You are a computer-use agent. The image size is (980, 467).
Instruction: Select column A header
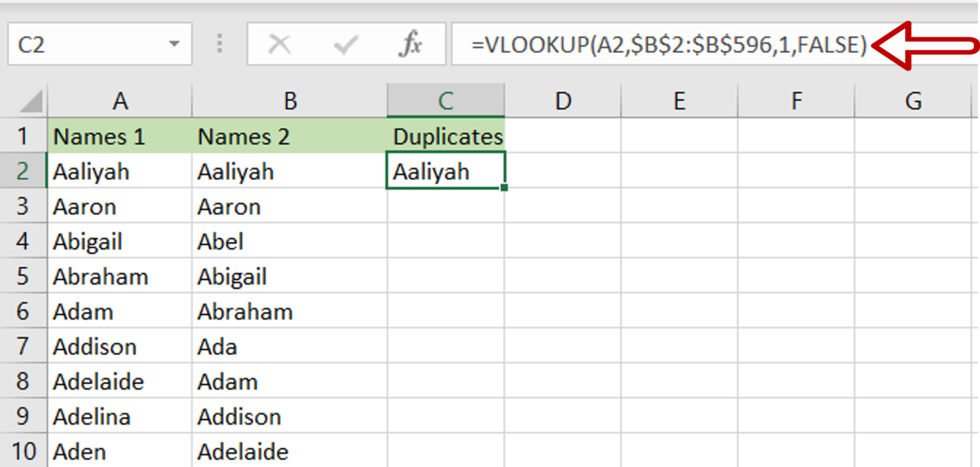[120, 100]
